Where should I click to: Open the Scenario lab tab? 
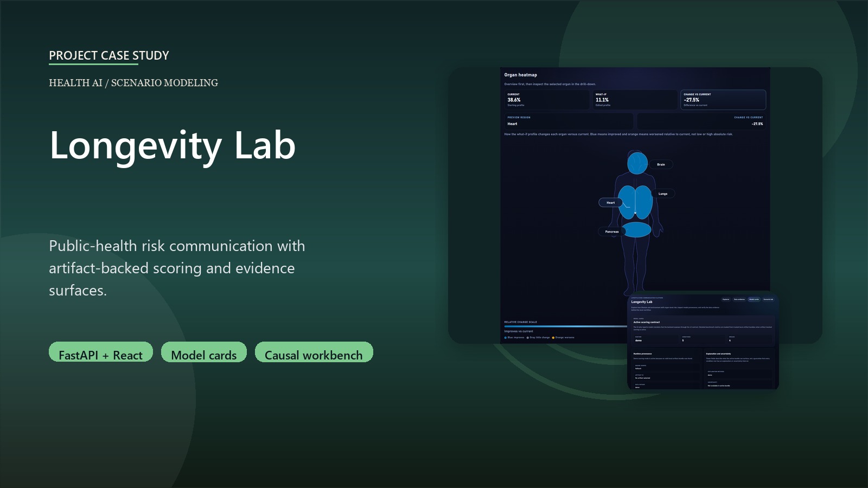tap(768, 299)
